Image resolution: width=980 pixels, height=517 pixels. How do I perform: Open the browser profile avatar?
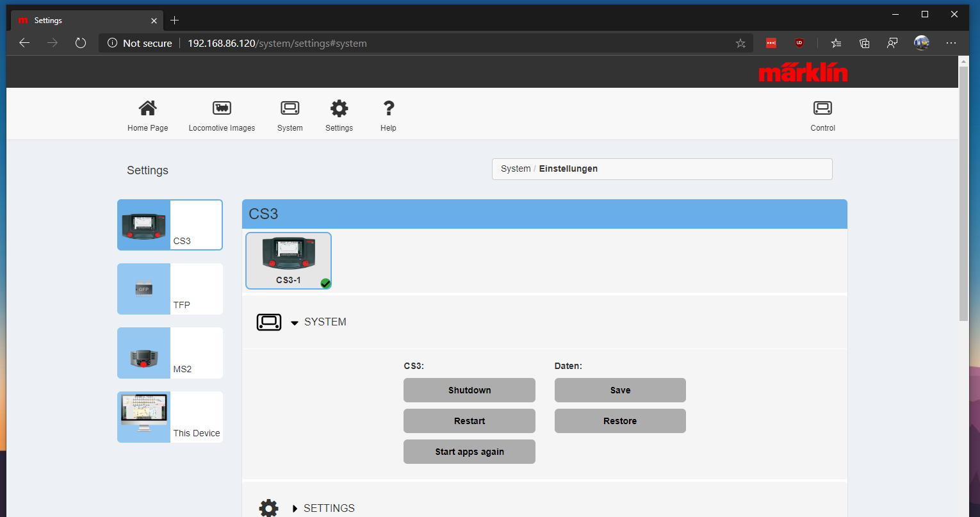coord(921,43)
